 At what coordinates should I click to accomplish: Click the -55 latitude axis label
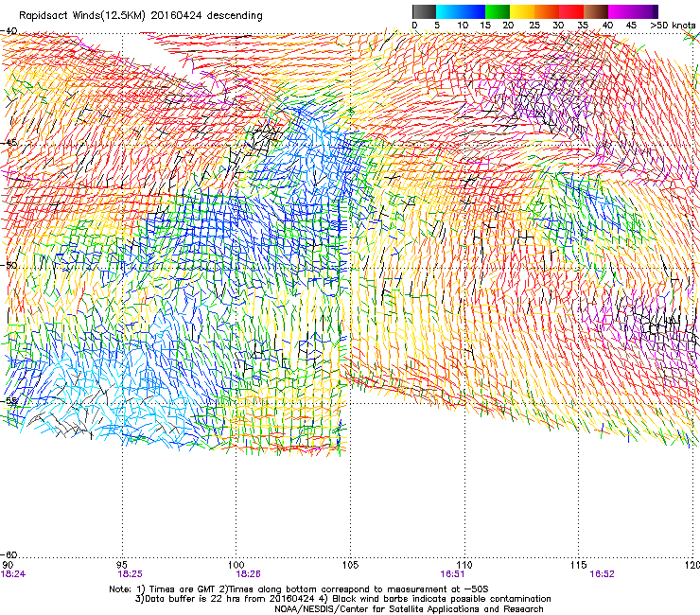pos(9,400)
